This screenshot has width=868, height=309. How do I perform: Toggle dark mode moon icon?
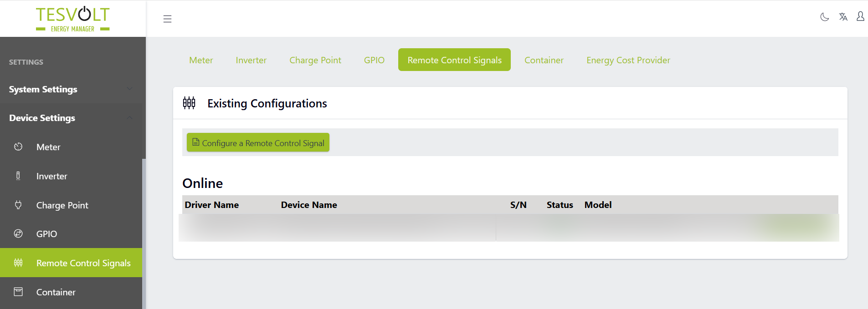click(824, 17)
